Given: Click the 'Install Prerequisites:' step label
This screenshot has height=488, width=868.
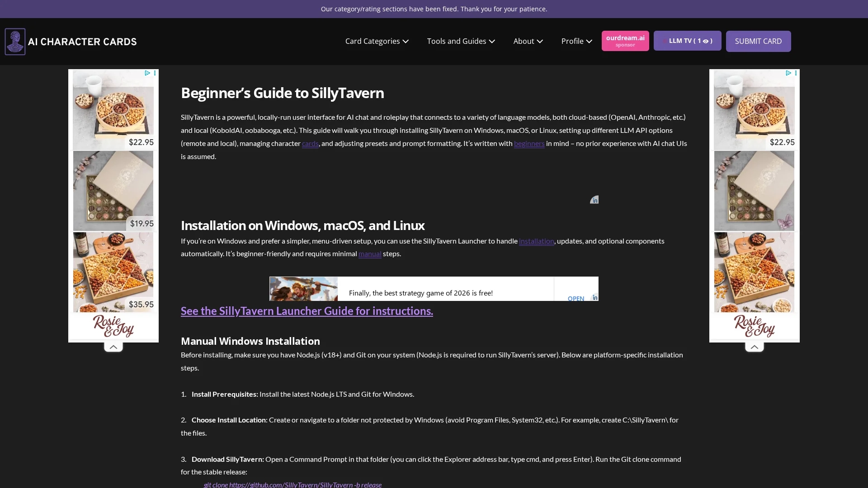Looking at the screenshot, I should pos(225,394).
